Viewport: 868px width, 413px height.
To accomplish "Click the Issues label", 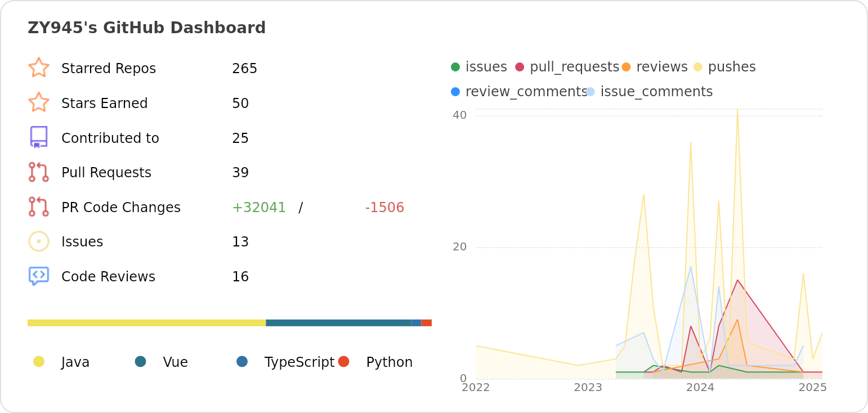I will click(82, 242).
